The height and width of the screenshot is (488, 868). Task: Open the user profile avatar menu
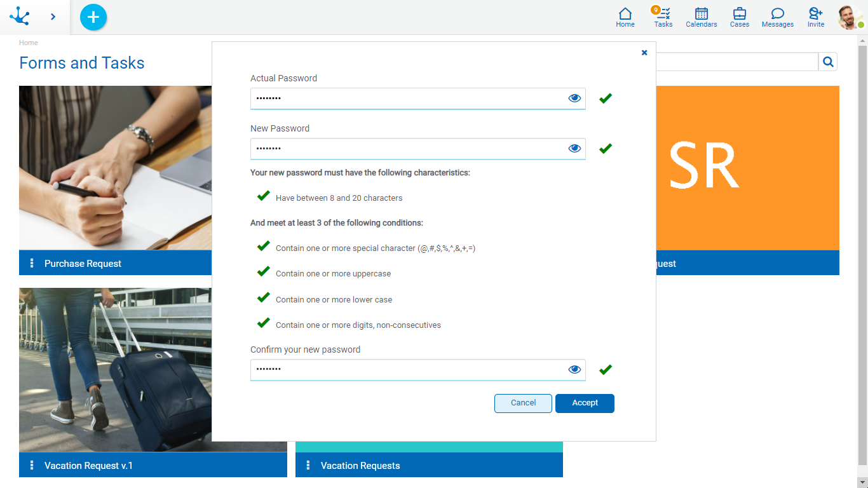point(850,17)
